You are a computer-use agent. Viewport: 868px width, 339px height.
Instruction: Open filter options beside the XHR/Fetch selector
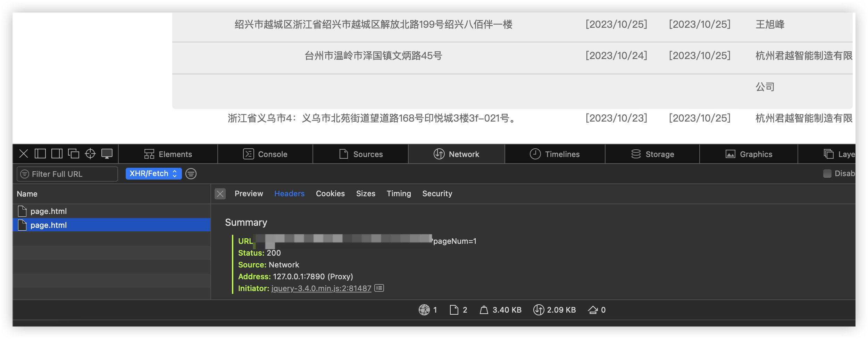191,173
